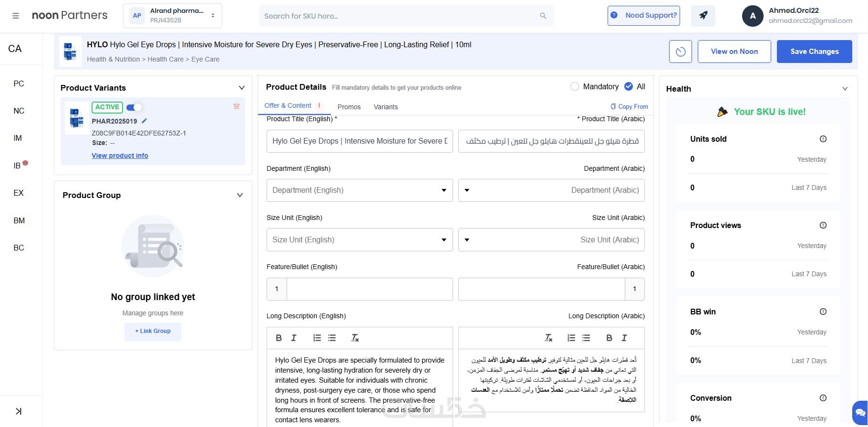
Task: Switch to the Variants tab
Action: pos(385,107)
